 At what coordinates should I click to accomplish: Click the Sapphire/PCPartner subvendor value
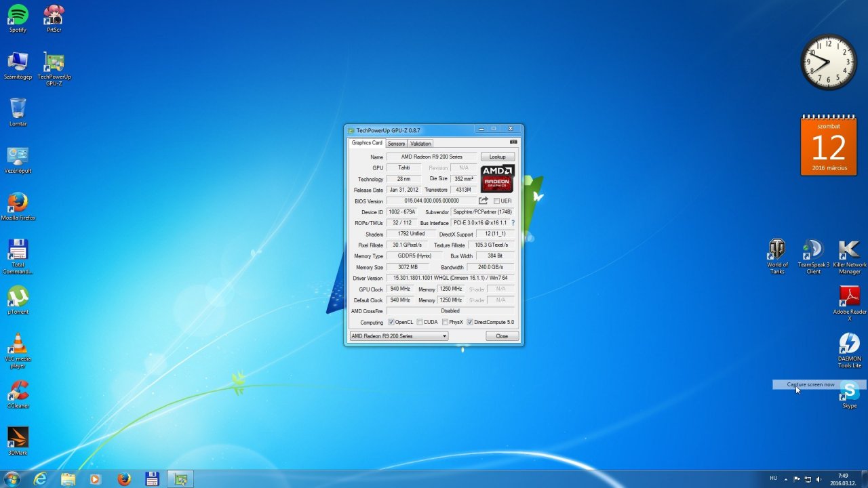click(483, 212)
